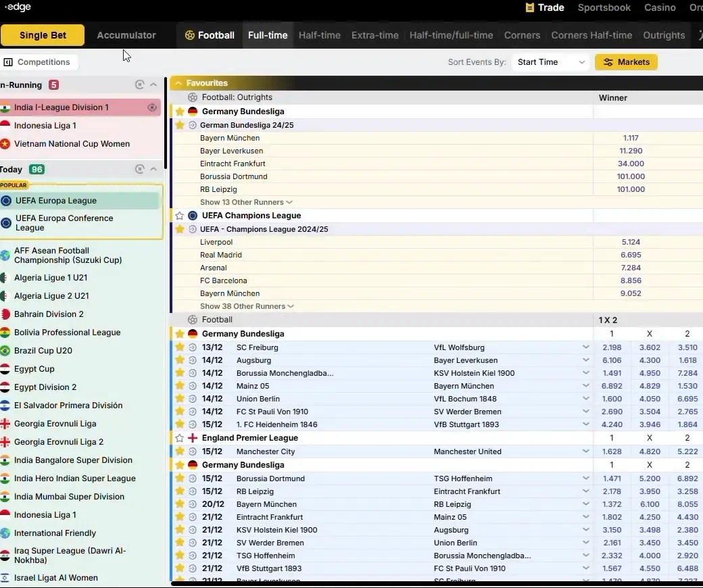Screen dimensions: 703x588
Task: Click the UEFA Europa Conference League logo
Action: (x=6, y=223)
